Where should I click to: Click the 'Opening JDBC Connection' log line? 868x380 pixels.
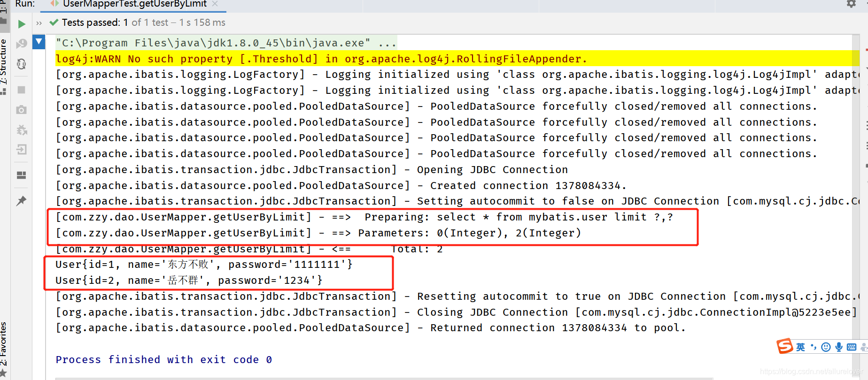pyautogui.click(x=312, y=169)
